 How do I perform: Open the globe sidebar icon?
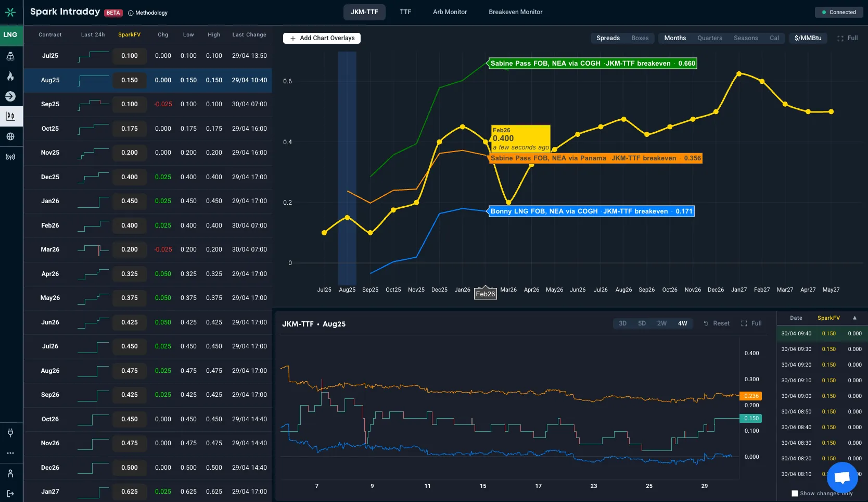click(x=10, y=136)
